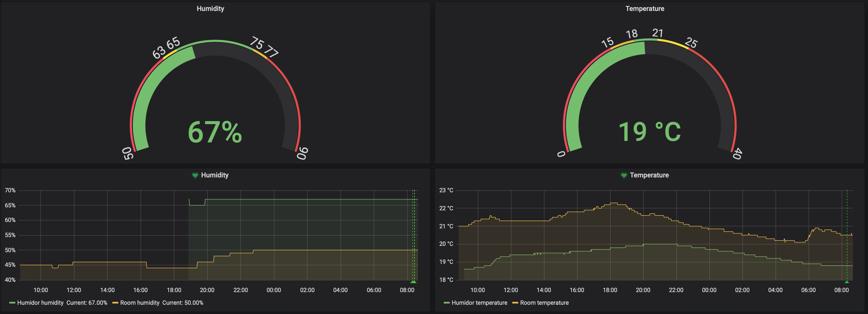The height and width of the screenshot is (314, 868).
Task: Click the green Humidor humidity legend color line
Action: tap(12, 303)
